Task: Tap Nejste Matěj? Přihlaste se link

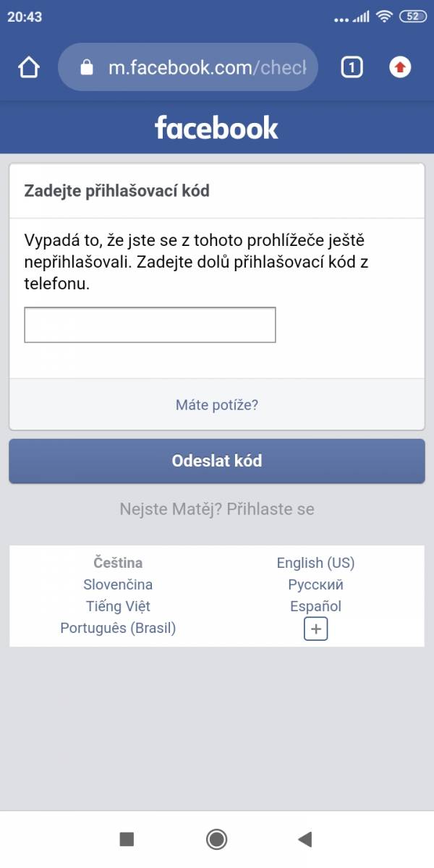Action: [x=217, y=509]
